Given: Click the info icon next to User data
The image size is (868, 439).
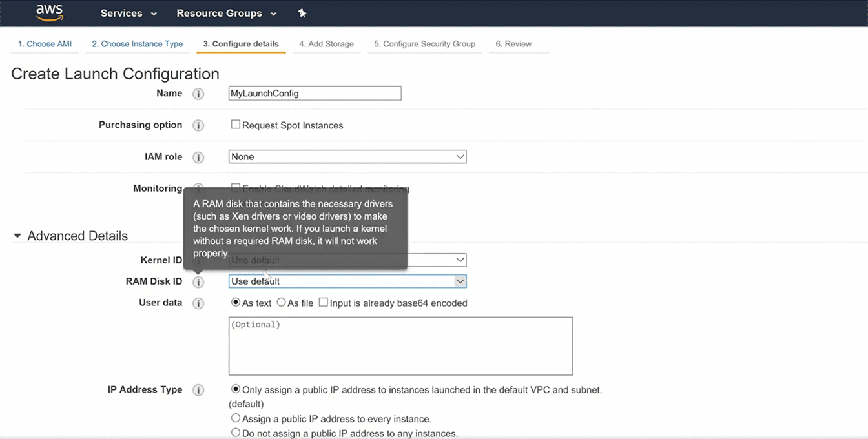Looking at the screenshot, I should click(198, 303).
